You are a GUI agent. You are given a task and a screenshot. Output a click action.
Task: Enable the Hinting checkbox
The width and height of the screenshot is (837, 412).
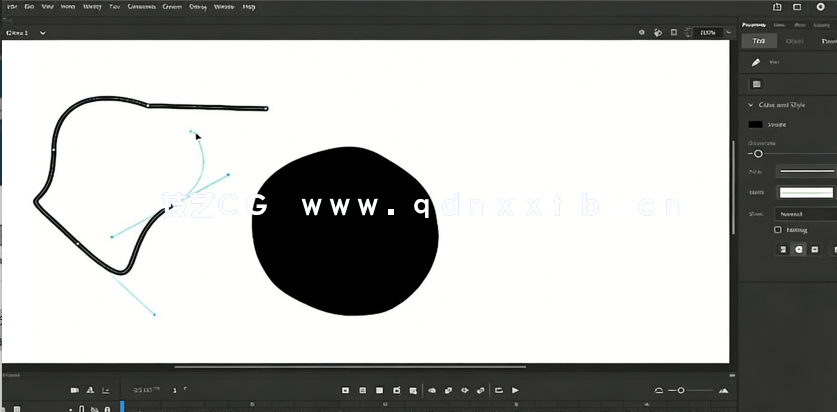point(778,230)
